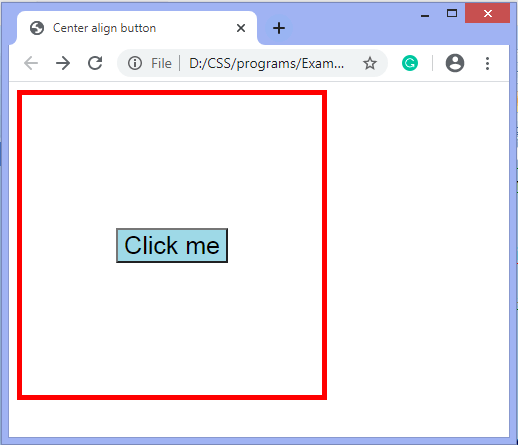The image size is (518, 445).
Task: Click the File label in address bar
Action: click(x=161, y=63)
